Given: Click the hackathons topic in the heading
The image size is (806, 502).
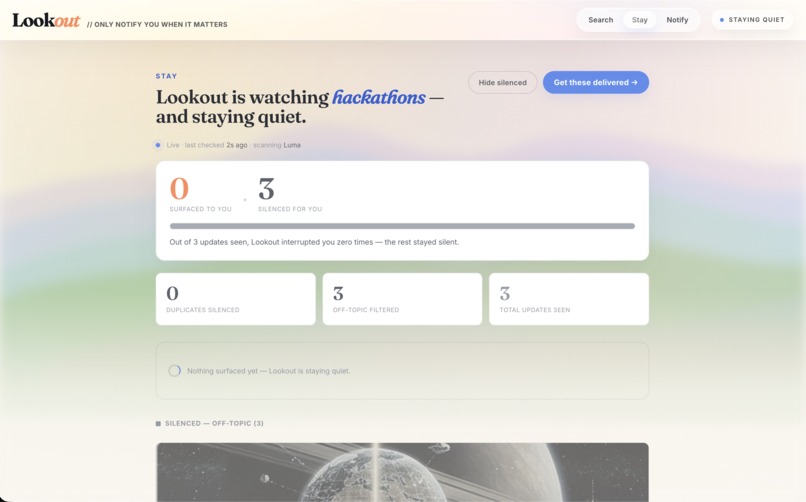Looking at the screenshot, I should 379,97.
